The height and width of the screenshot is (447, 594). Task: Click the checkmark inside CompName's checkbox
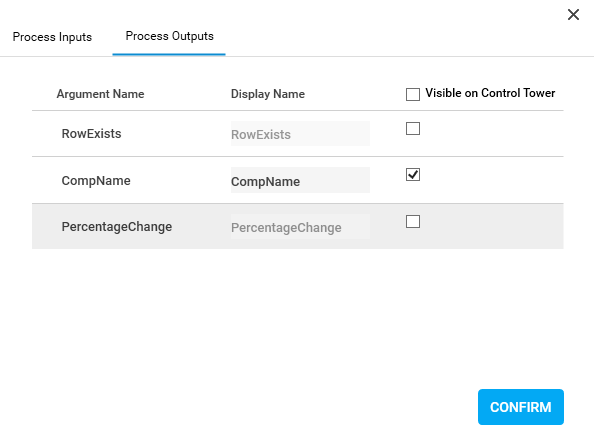413,174
